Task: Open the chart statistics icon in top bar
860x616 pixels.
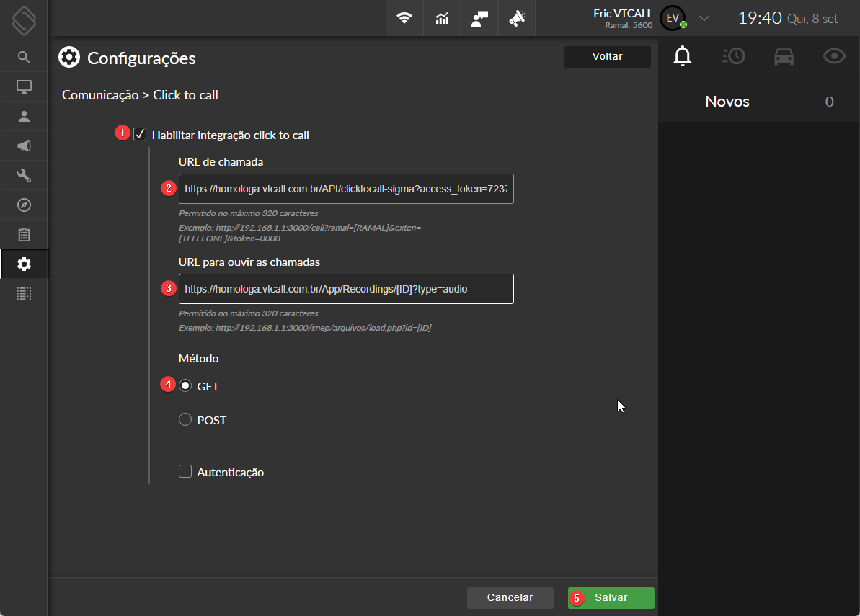Action: click(442, 19)
